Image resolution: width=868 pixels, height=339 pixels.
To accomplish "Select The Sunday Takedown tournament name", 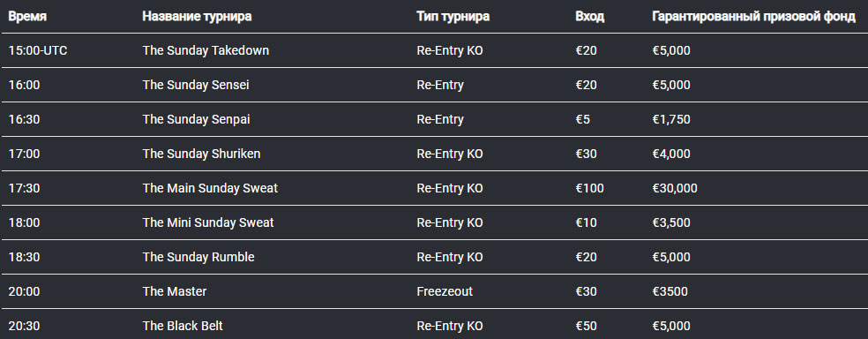I will 206,50.
